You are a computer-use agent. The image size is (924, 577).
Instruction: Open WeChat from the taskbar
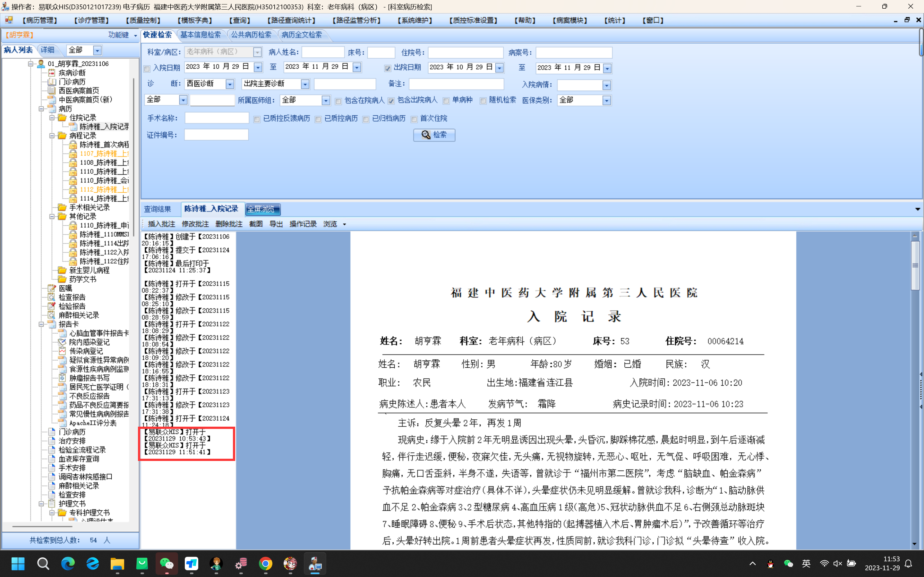pyautogui.click(x=167, y=564)
